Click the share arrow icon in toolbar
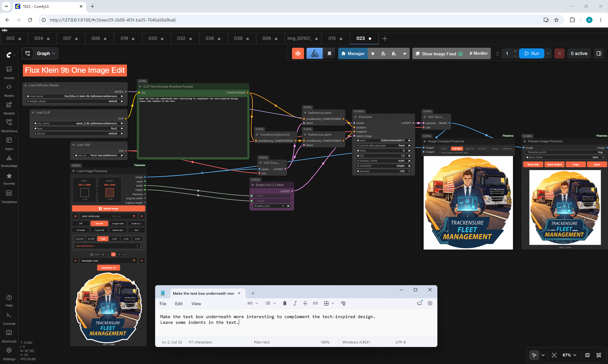The height and width of the screenshot is (364, 608). [404, 53]
